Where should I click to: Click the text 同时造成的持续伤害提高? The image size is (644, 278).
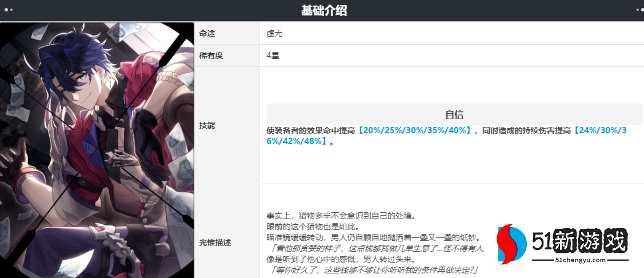click(526, 131)
